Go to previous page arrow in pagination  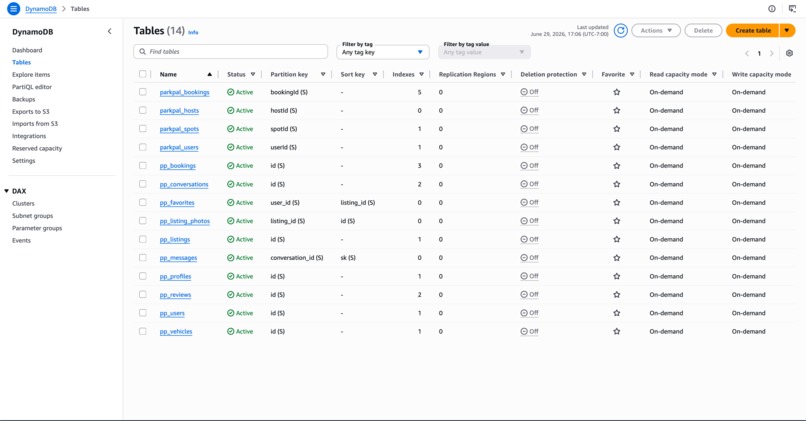tap(747, 53)
